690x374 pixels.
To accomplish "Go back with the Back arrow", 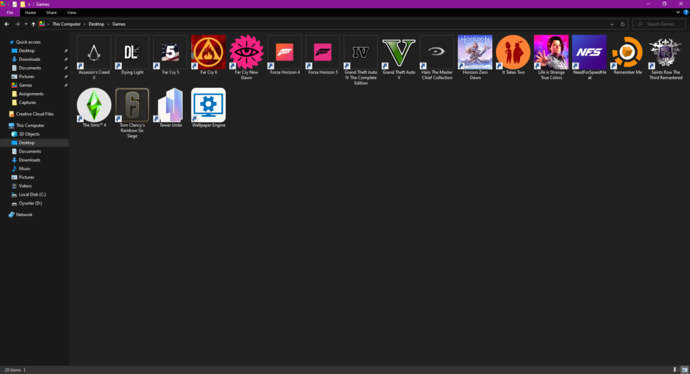I will [7, 24].
